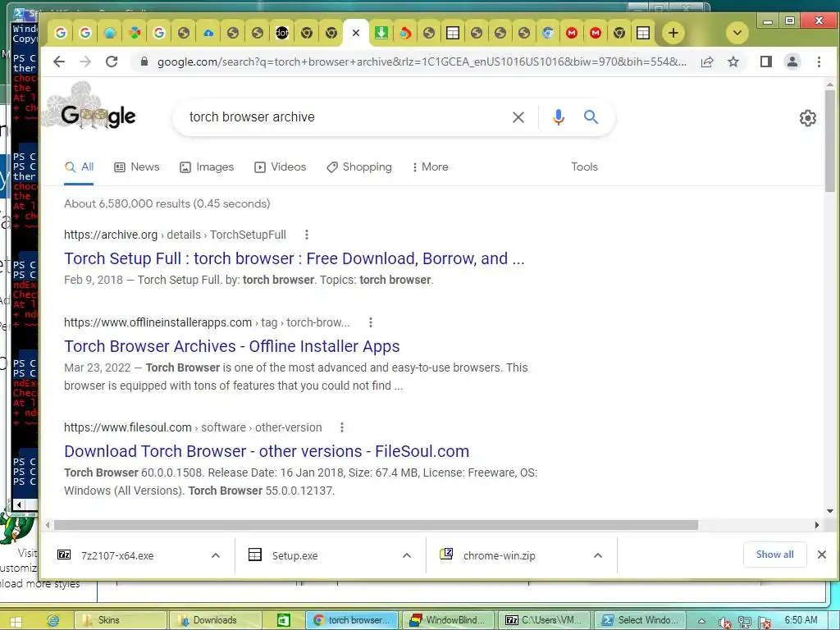Expand options for Setup.exe download

click(407, 555)
